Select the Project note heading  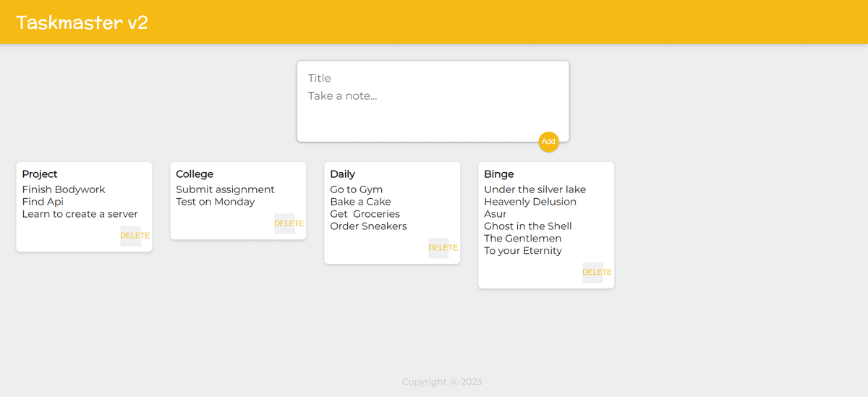(40, 174)
